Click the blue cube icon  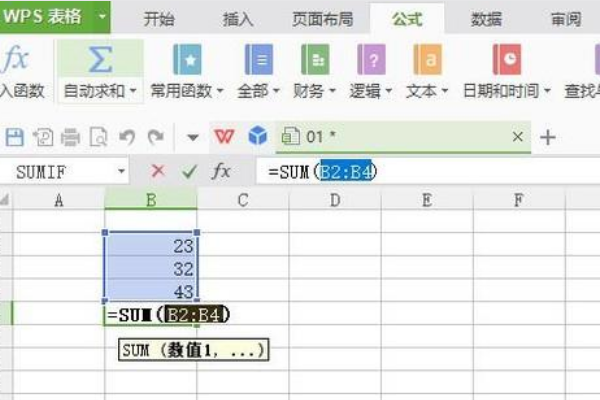(x=258, y=136)
